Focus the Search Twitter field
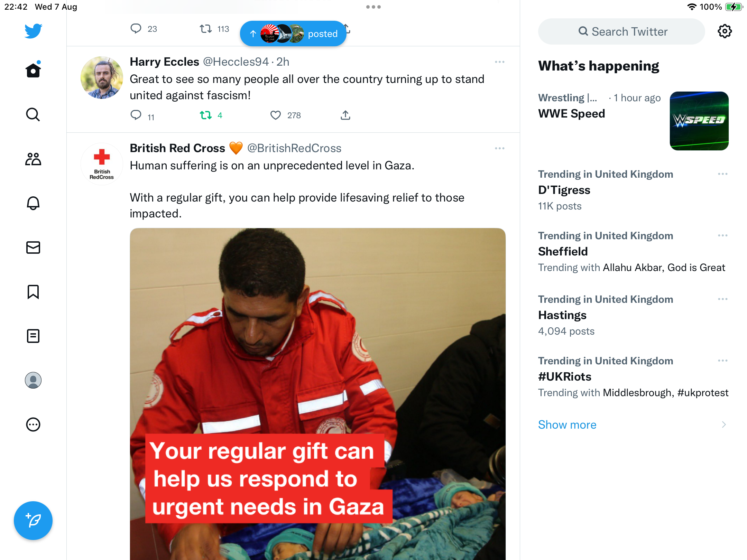This screenshot has height=560, width=747. pyautogui.click(x=621, y=31)
